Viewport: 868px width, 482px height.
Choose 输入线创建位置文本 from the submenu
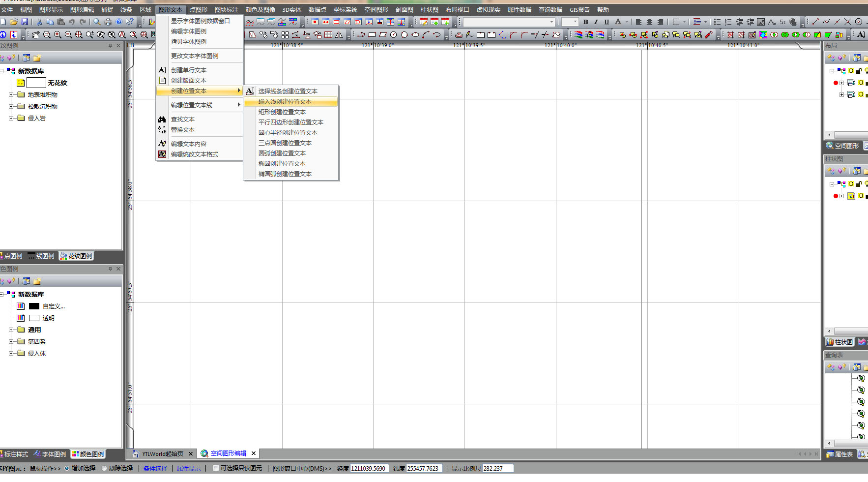point(291,102)
